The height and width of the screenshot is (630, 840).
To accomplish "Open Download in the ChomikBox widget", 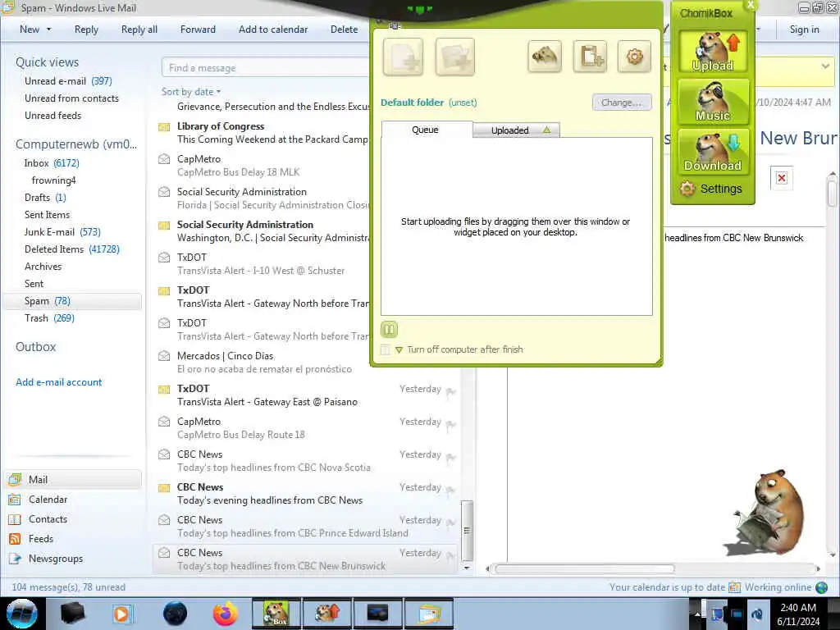I will point(713,152).
